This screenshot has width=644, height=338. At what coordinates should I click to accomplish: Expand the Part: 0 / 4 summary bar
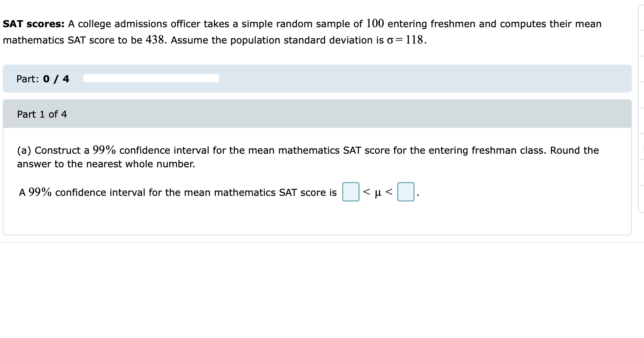(x=43, y=79)
